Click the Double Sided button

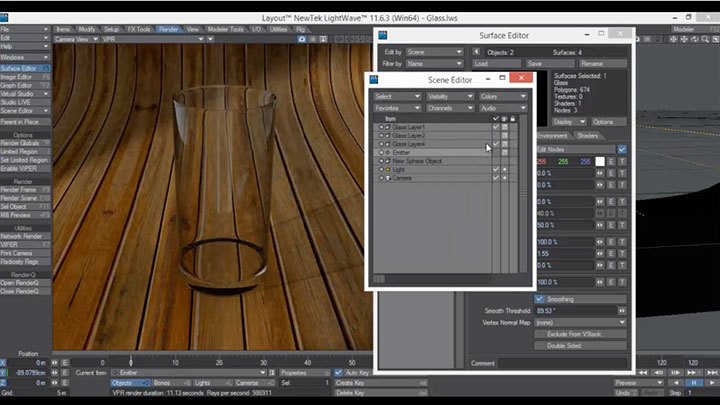(x=580, y=346)
